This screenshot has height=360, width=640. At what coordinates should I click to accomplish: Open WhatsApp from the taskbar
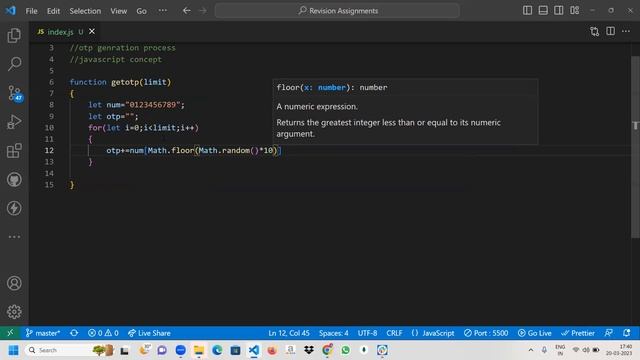[x=345, y=350]
